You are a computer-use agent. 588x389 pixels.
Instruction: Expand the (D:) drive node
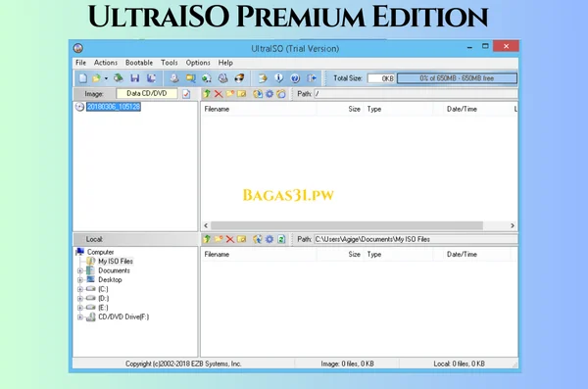80,299
